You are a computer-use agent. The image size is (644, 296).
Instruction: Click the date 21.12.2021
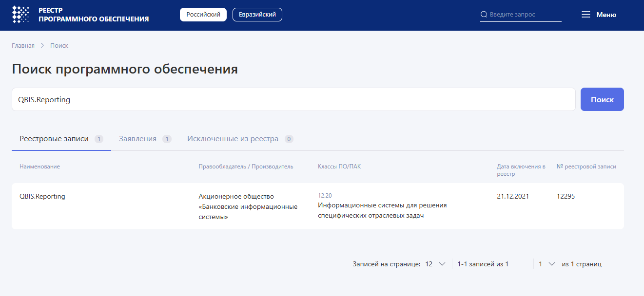pos(513,196)
